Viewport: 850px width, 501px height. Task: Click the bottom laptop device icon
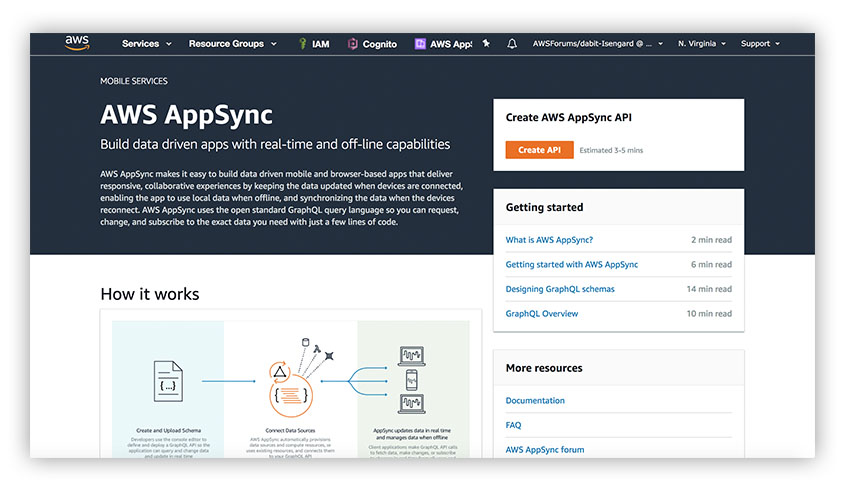point(412,404)
